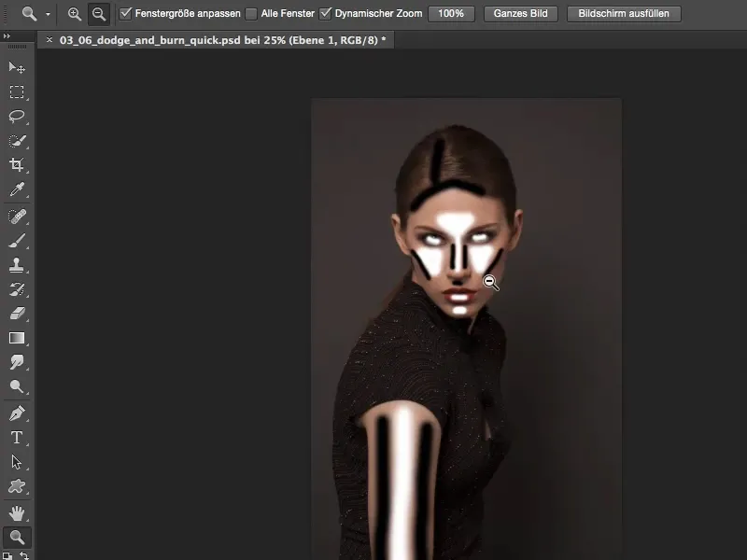Select the Hand tool
747x560 pixels.
pos(17,513)
